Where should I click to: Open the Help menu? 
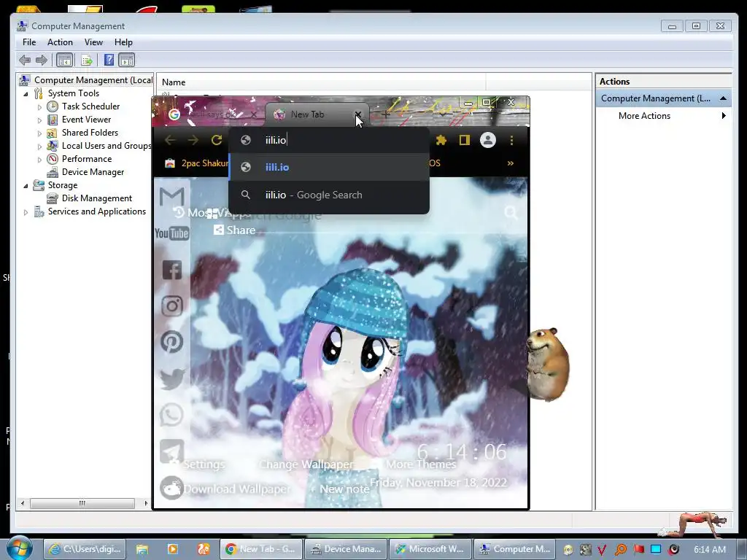tap(123, 42)
